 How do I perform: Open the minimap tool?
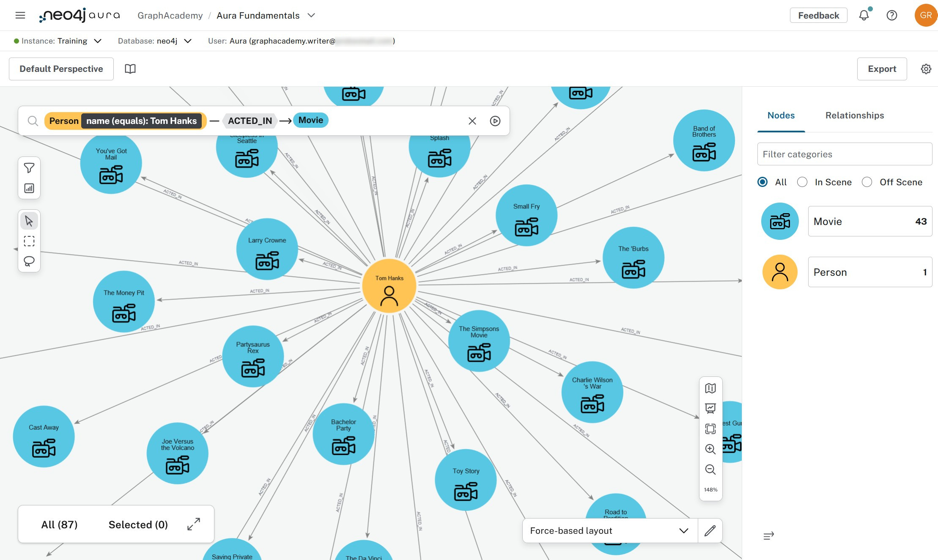pos(710,388)
